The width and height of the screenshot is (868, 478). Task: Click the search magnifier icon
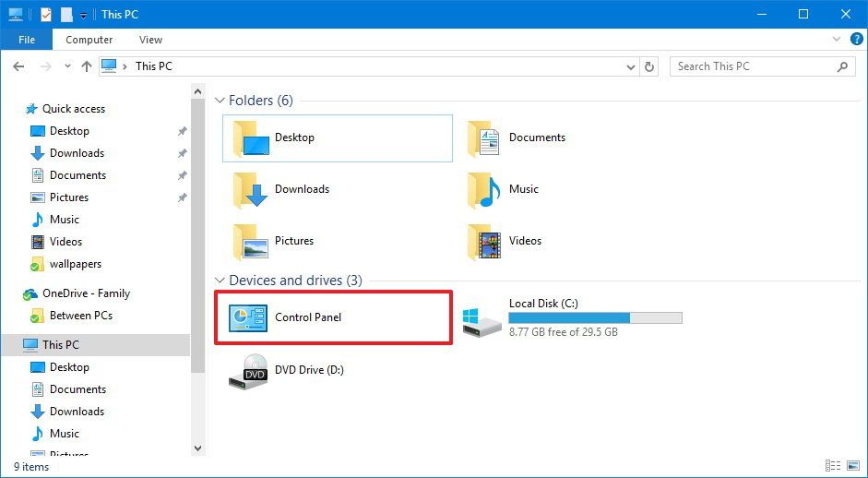click(842, 67)
